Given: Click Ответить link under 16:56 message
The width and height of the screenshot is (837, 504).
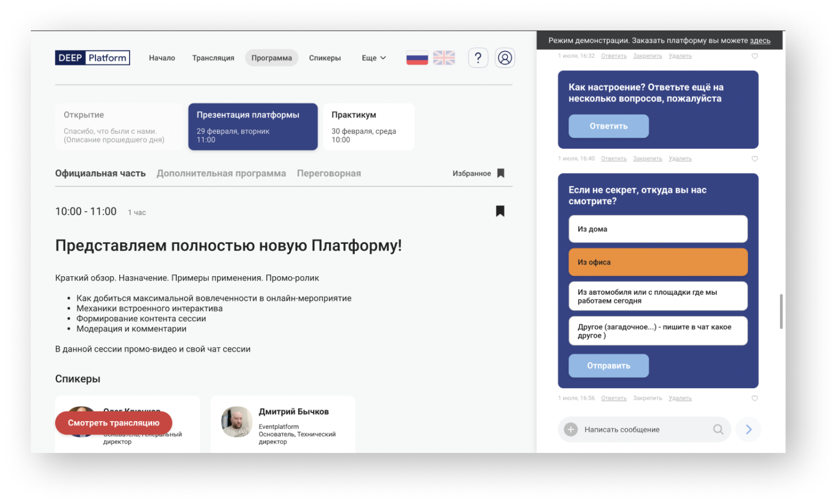Looking at the screenshot, I should click(x=613, y=399).
